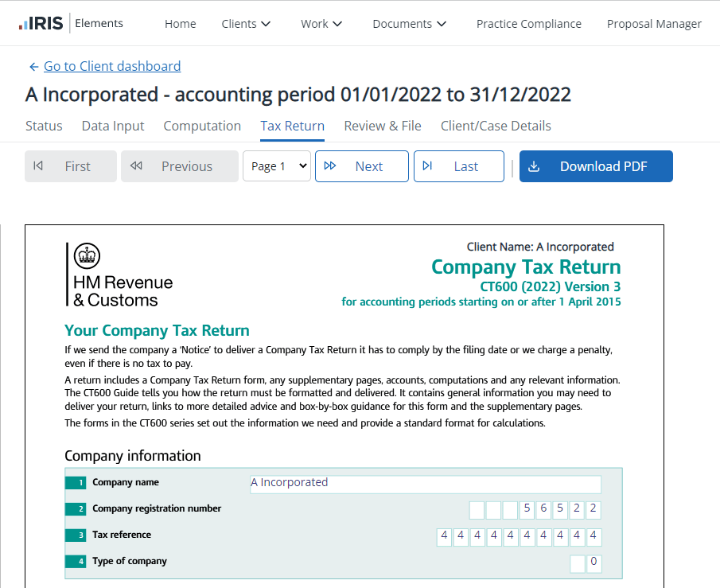Image resolution: width=720 pixels, height=588 pixels.
Task: Open the Page 1 selector
Action: [276, 166]
